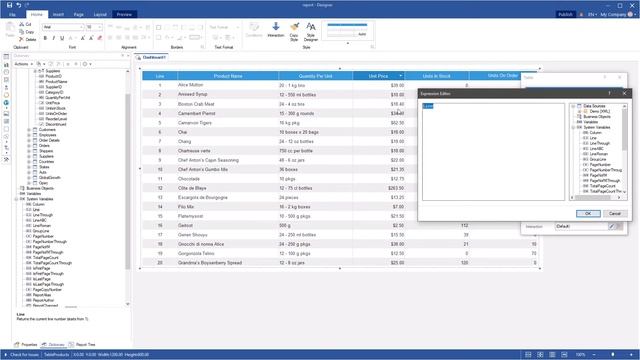Click the zoom slider handle in status bar
640x360 pixels.
pyautogui.click(x=613, y=355)
